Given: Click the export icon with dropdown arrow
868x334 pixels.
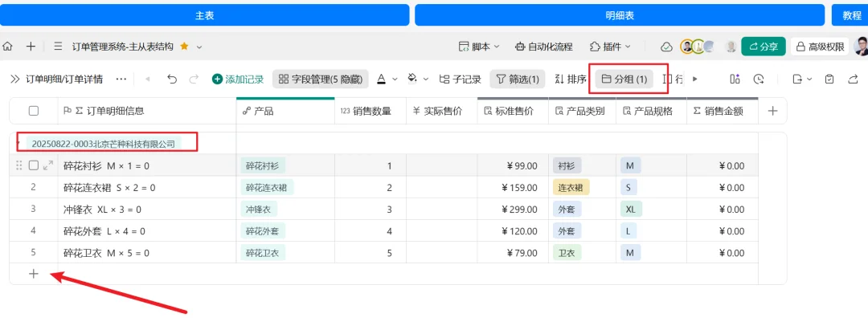Looking at the screenshot, I should click(801, 79).
